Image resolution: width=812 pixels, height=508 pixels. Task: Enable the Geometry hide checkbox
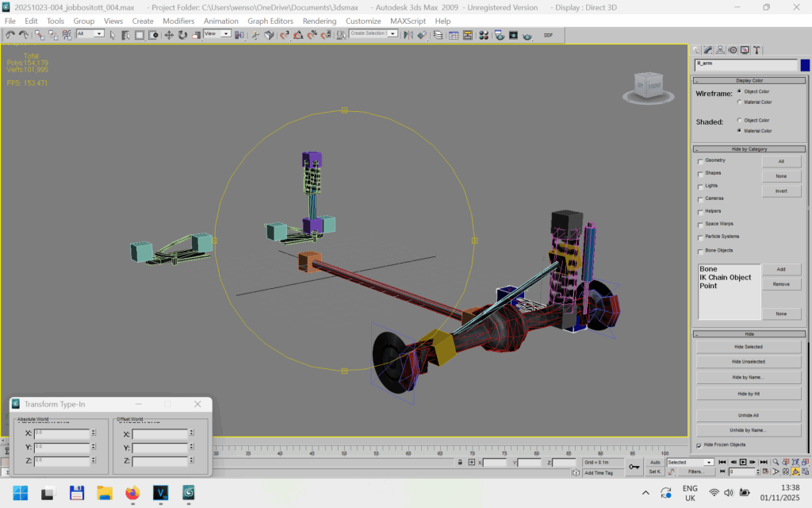tap(699, 161)
